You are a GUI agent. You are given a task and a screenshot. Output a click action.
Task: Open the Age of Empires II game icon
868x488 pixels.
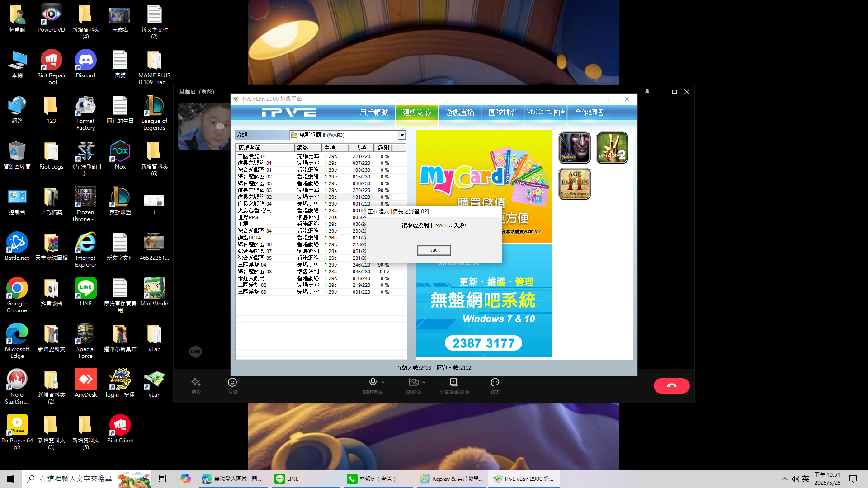click(x=575, y=184)
